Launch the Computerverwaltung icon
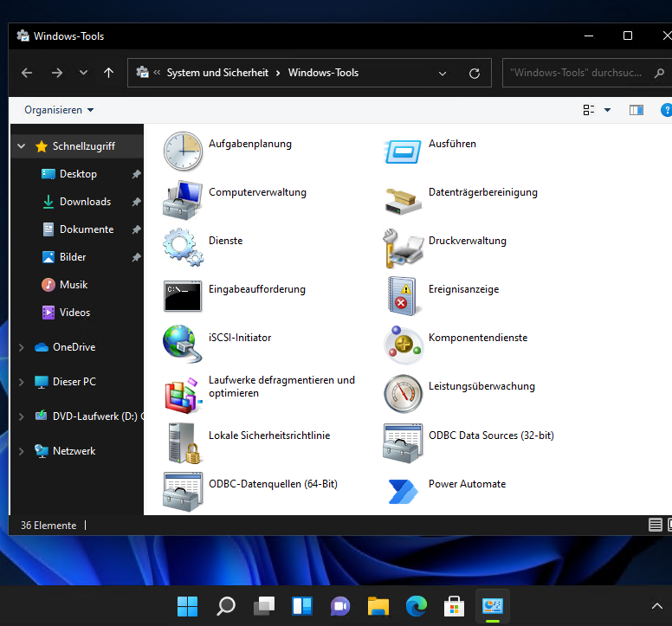 pyautogui.click(x=183, y=200)
